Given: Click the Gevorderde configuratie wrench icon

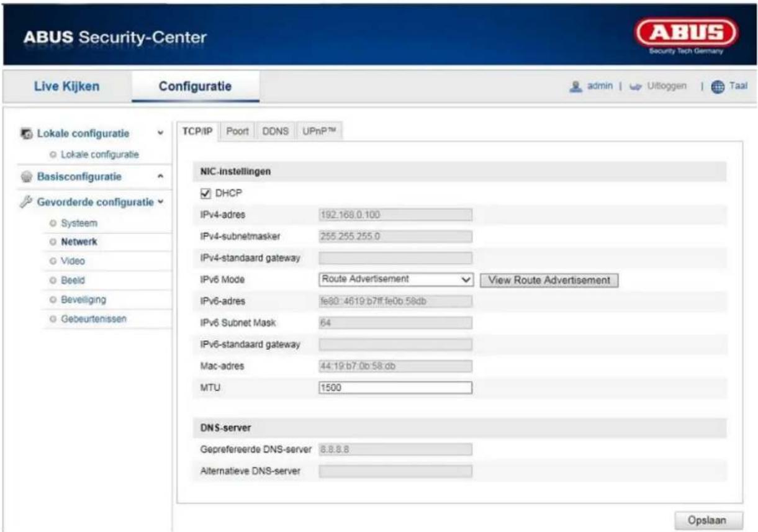Looking at the screenshot, I should coord(25,202).
